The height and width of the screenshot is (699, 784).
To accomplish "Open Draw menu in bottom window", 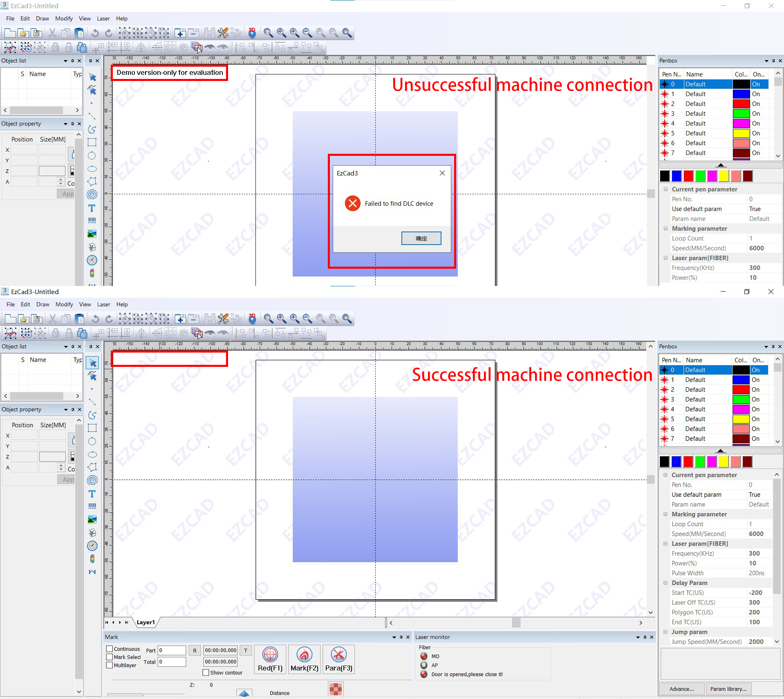I will 43,304.
